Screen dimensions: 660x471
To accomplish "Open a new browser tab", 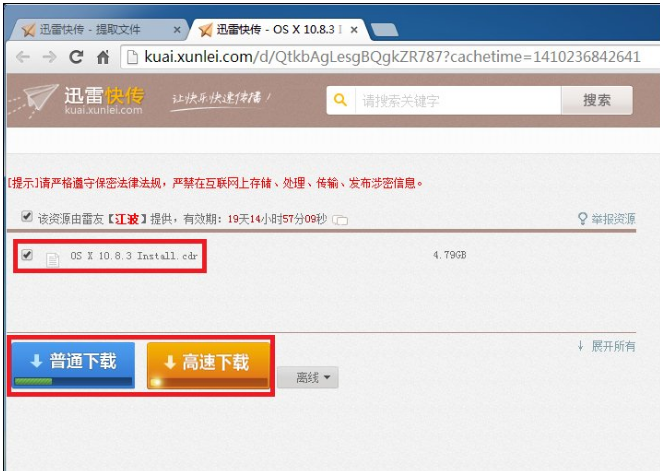I will click(x=384, y=30).
